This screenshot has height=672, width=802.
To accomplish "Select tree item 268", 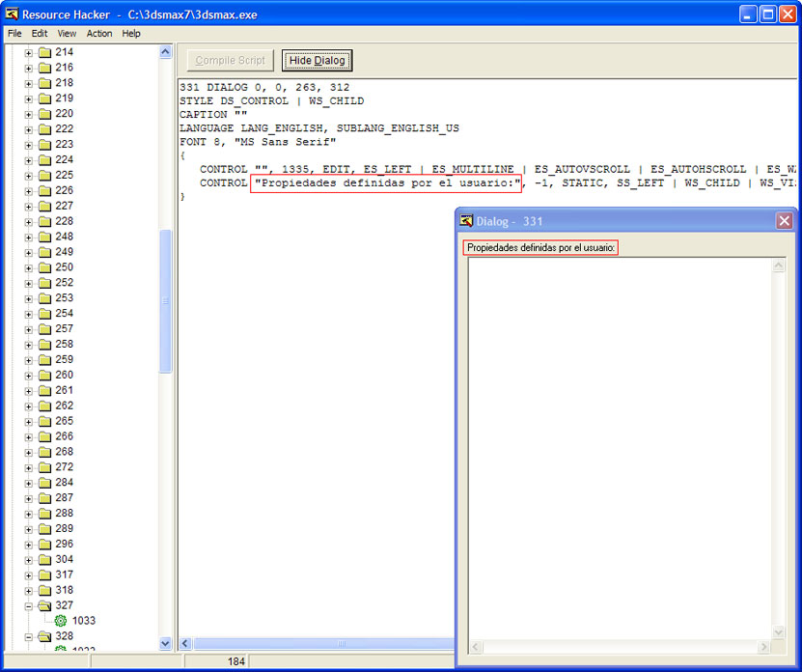I will [x=65, y=452].
